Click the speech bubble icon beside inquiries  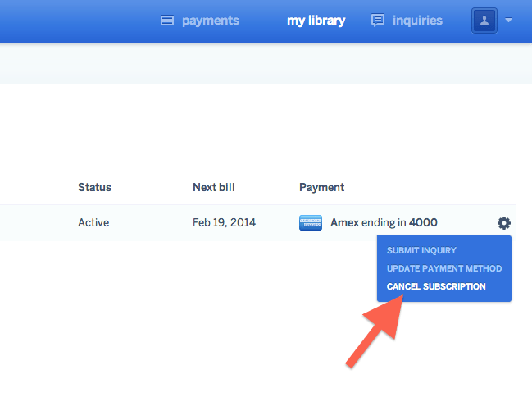[x=378, y=21]
